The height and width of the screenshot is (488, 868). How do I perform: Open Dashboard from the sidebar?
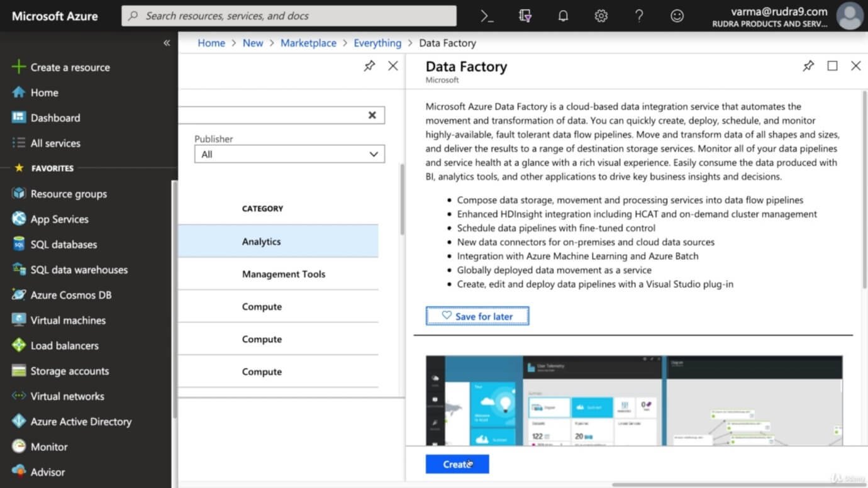[55, 118]
